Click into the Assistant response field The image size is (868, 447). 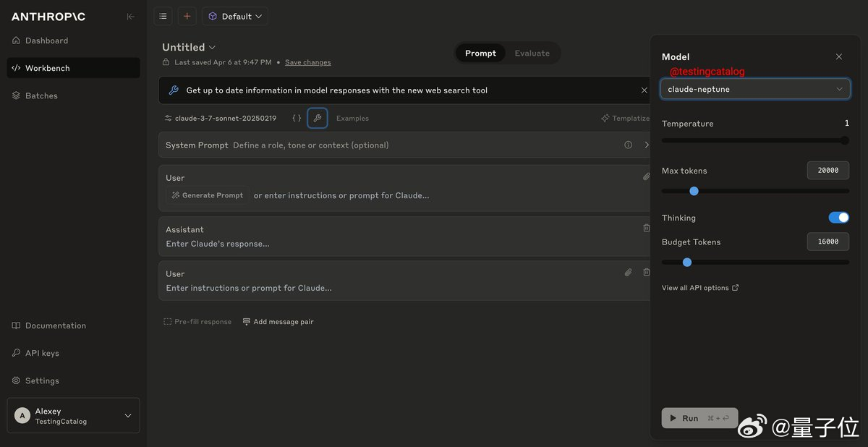(405, 244)
